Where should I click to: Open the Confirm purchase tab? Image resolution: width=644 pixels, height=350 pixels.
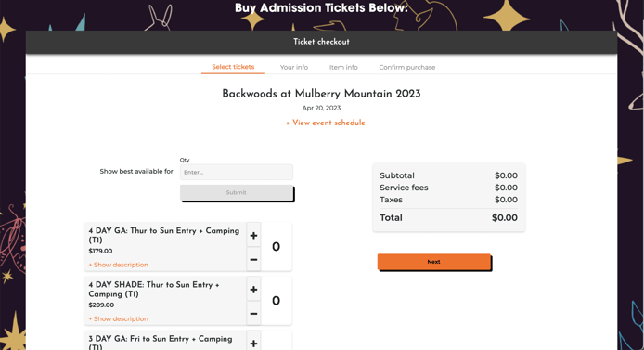(x=407, y=67)
